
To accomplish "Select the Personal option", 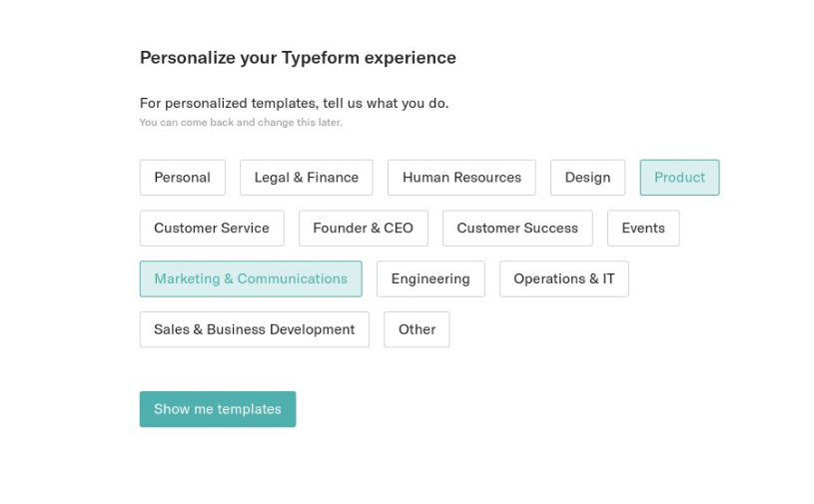I will pyautogui.click(x=182, y=178).
